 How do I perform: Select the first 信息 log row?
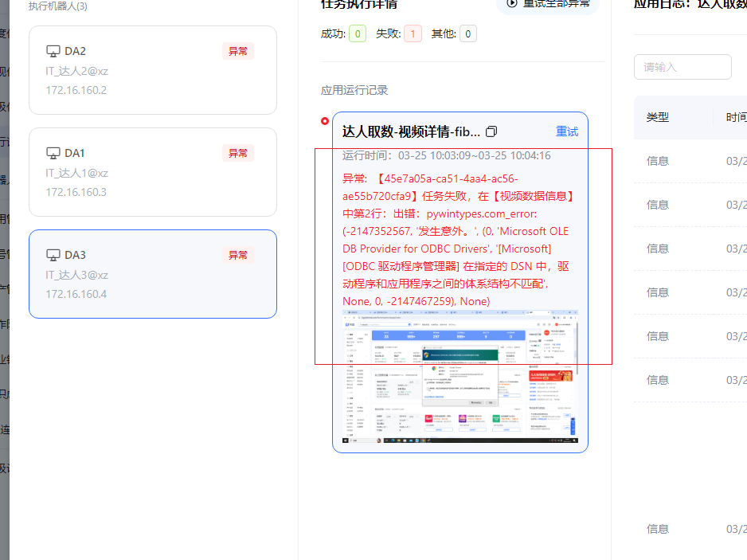[x=658, y=161]
